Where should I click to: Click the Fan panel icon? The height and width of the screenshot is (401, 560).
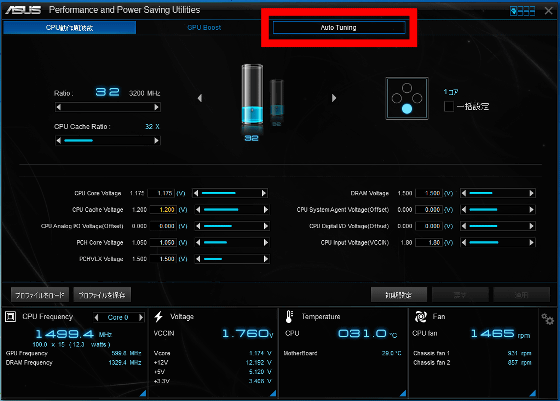tap(421, 316)
